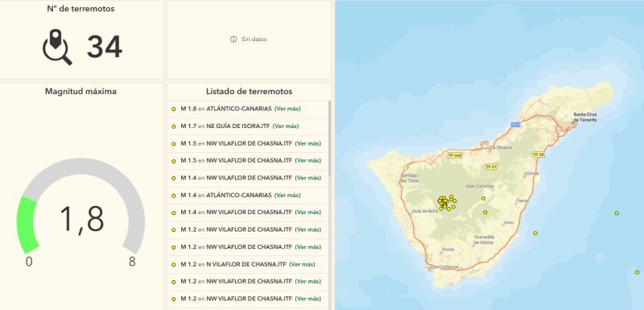
Task: Click the 1,8 maximum magnitude value
Action: (82, 219)
